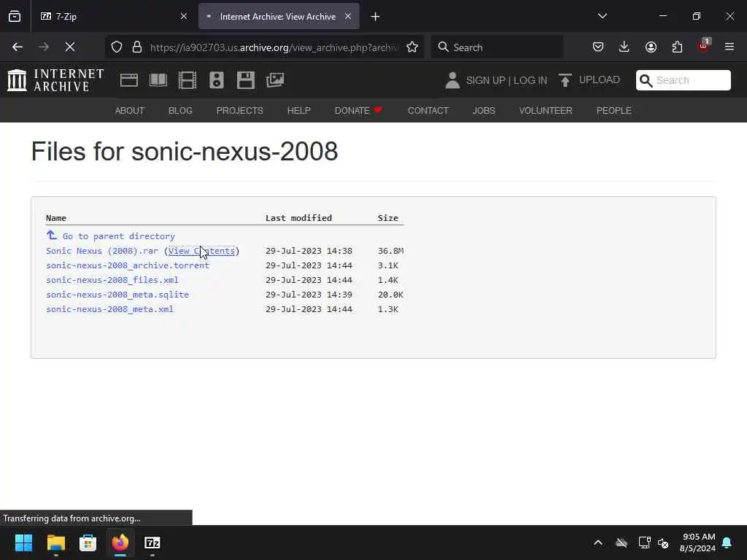Click the Firefox taskbar icon

pyautogui.click(x=120, y=542)
